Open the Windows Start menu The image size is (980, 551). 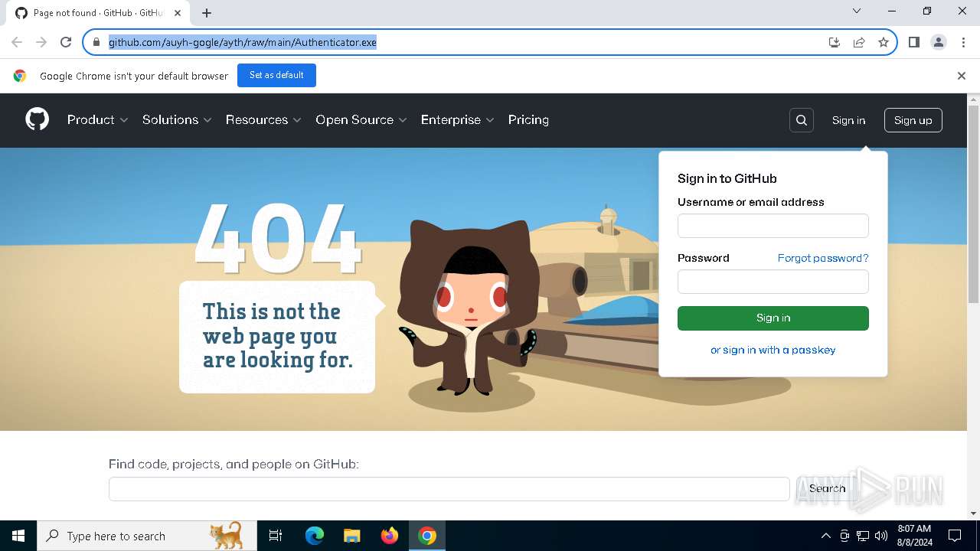18,536
